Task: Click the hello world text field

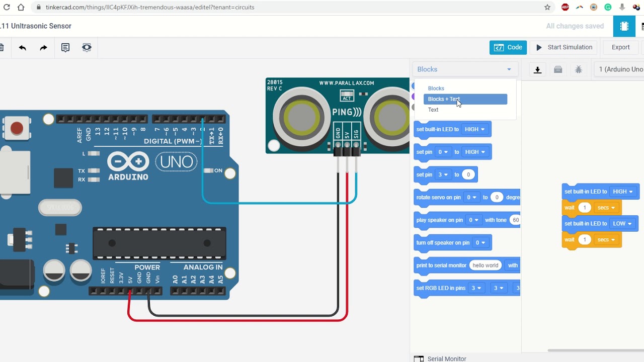Action: tap(486, 265)
